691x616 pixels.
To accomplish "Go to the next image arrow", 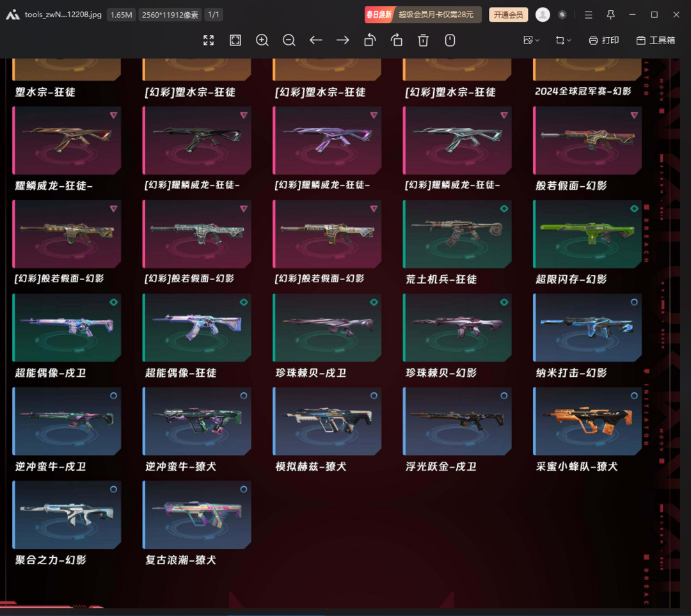I will pyautogui.click(x=343, y=40).
